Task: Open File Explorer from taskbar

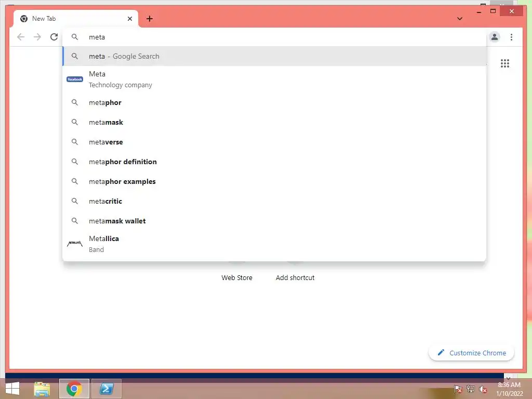Action: pyautogui.click(x=42, y=389)
